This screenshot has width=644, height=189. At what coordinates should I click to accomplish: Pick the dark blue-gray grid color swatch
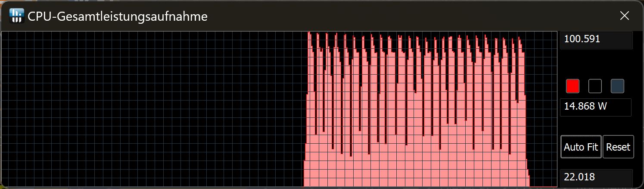pyautogui.click(x=617, y=86)
